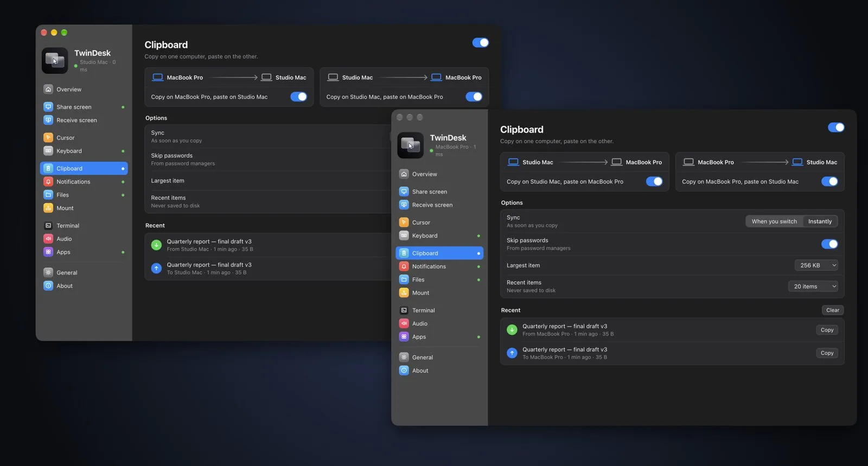
Task: Select Clipboard in back window sidebar
Action: click(84, 169)
